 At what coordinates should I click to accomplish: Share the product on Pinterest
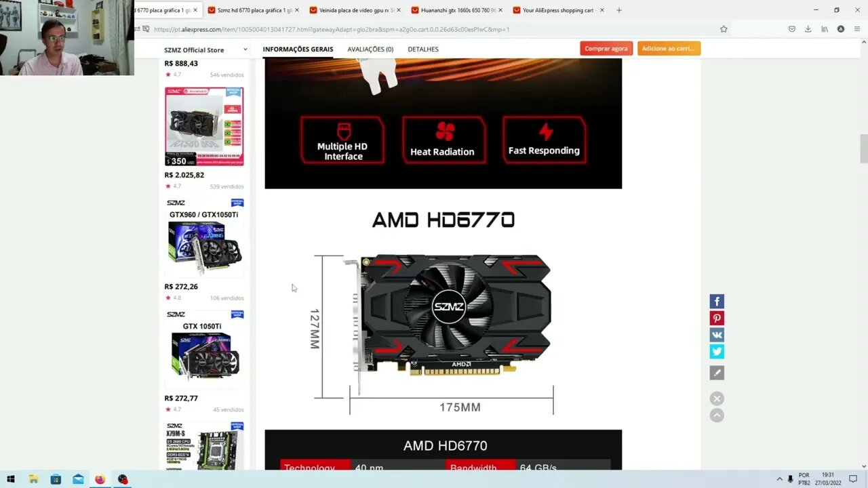coord(717,318)
